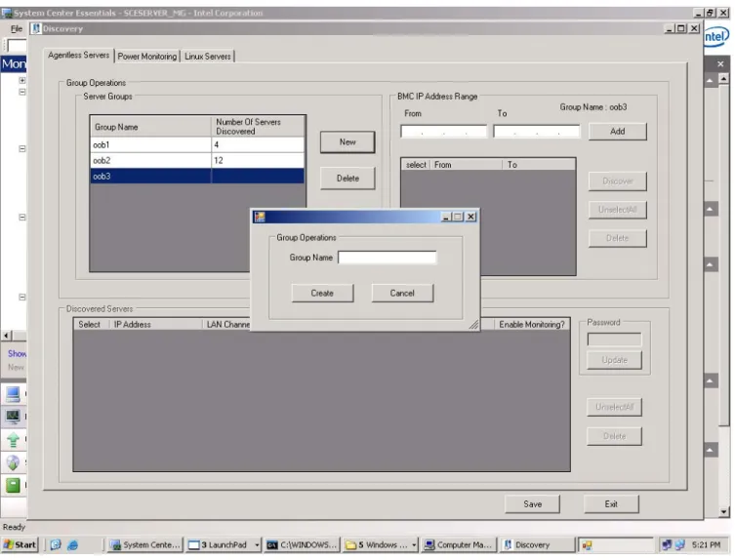Click the Enable Monitoring? column header

pos(532,324)
